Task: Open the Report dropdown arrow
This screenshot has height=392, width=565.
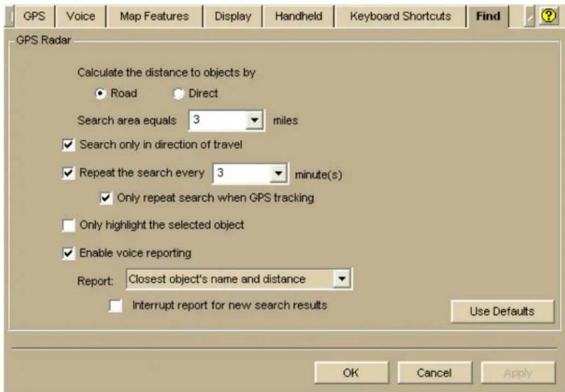Action: [x=342, y=279]
